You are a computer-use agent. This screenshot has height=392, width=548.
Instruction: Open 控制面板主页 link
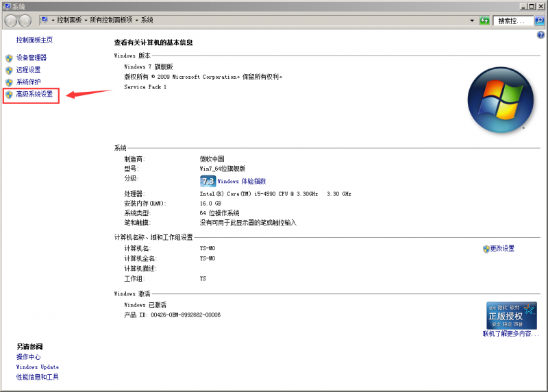tap(34, 40)
